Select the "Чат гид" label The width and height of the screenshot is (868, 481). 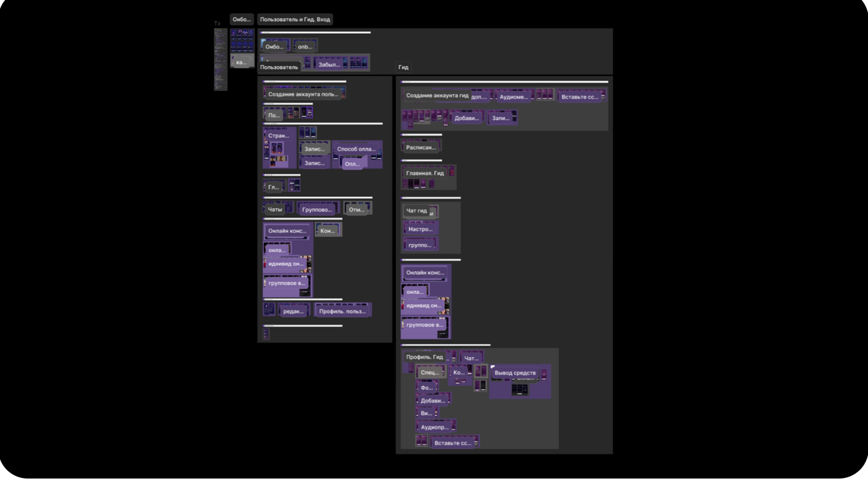pyautogui.click(x=416, y=211)
